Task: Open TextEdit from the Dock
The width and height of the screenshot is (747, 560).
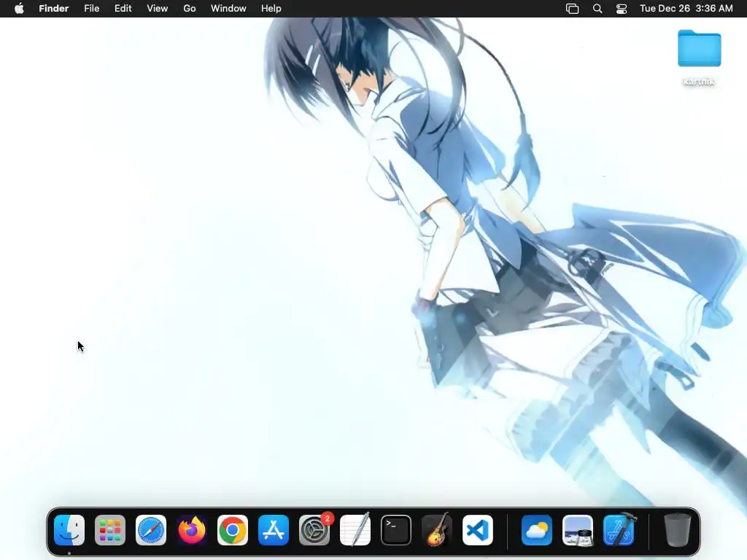Action: [x=355, y=530]
